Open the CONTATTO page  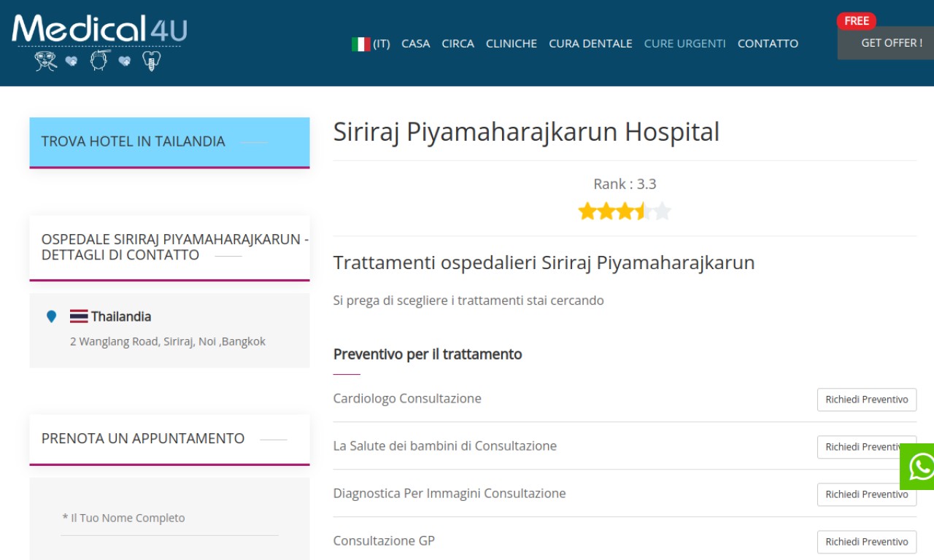pos(768,44)
